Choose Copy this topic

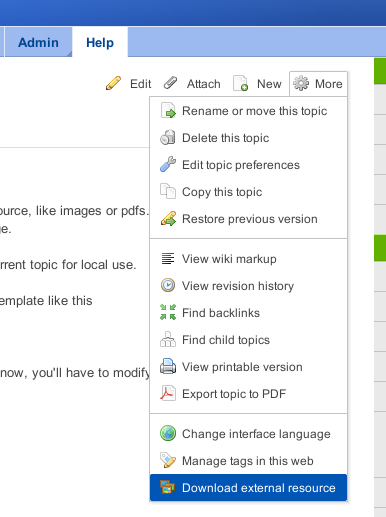pos(248,192)
